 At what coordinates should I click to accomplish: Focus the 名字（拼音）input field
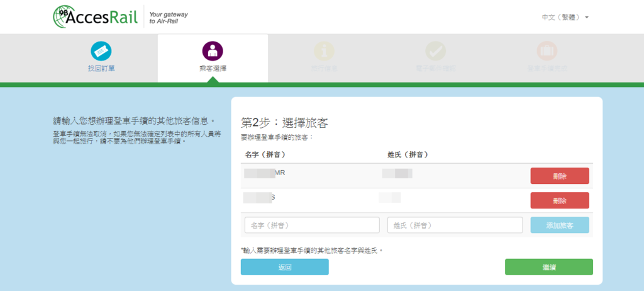(312, 225)
